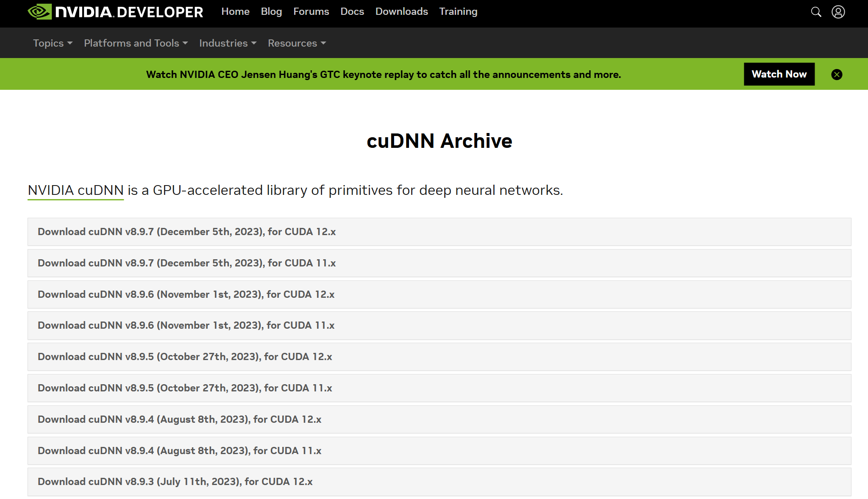The height and width of the screenshot is (499, 868).
Task: Expand the Topics dropdown menu
Action: [53, 43]
